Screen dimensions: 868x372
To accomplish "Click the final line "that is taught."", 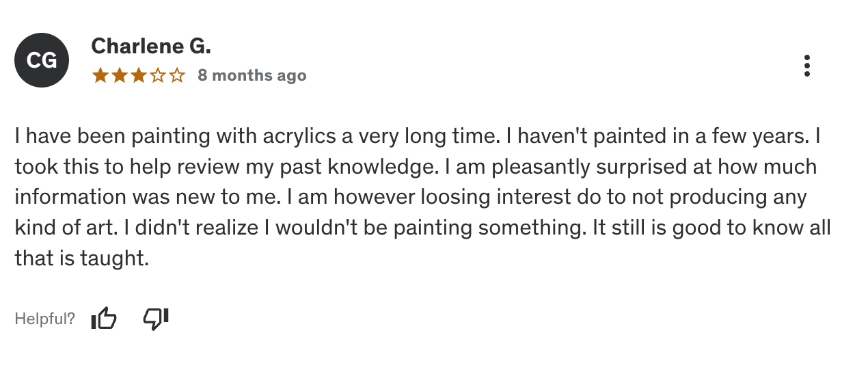I will (81, 257).
